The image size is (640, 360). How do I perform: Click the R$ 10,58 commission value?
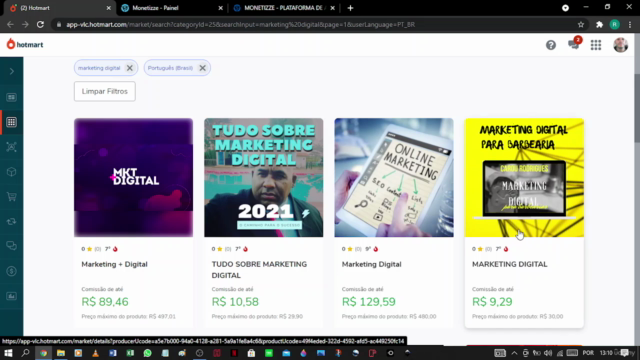point(235,302)
